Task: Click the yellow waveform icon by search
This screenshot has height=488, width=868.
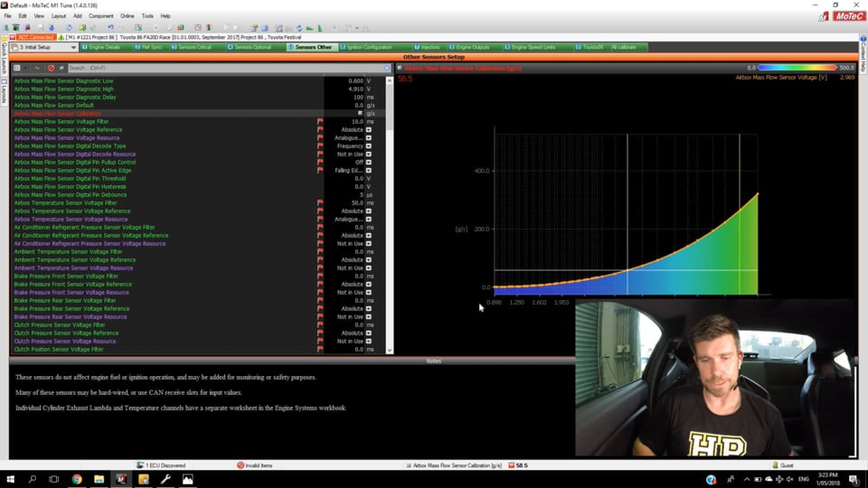Action: 37,68
